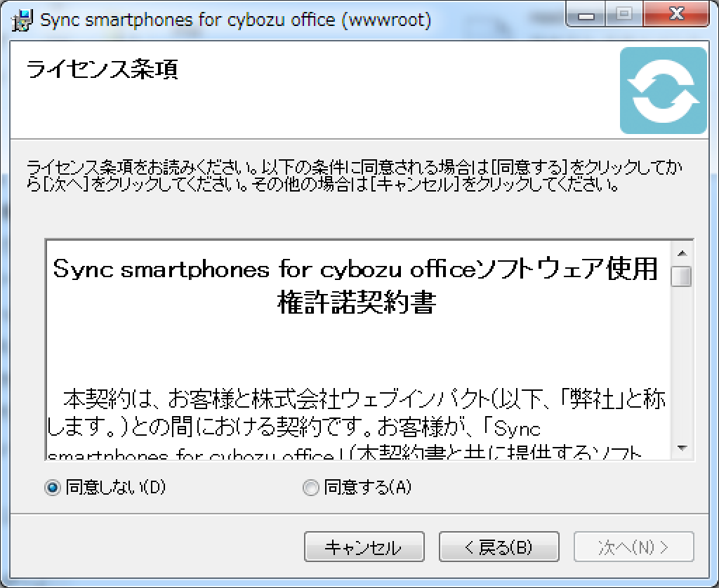
Task: Click the license scrollbar down arrow
Action: pos(681,448)
